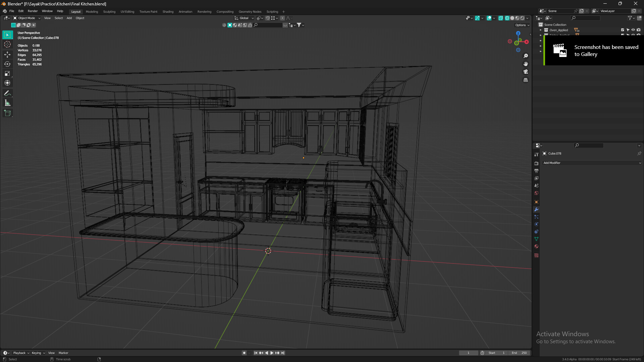The image size is (644, 362).
Task: Open the Physics properties tab
Action: [x=536, y=224]
